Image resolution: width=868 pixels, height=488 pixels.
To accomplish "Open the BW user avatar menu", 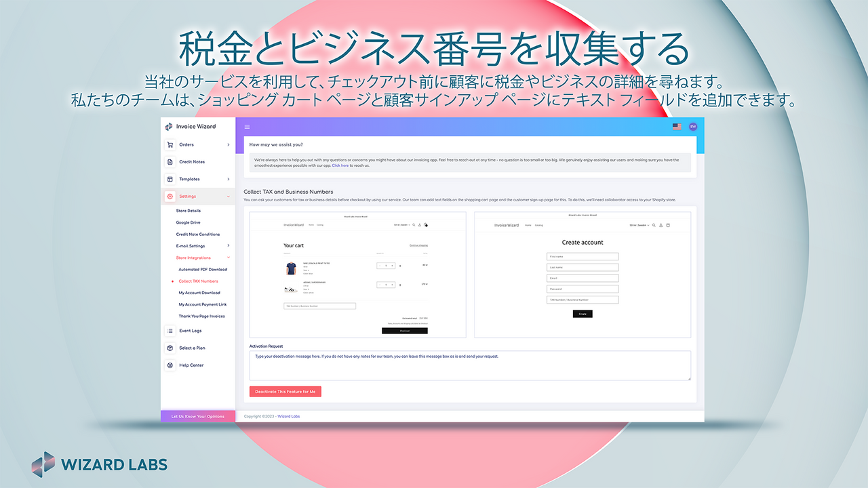I will [x=693, y=127].
